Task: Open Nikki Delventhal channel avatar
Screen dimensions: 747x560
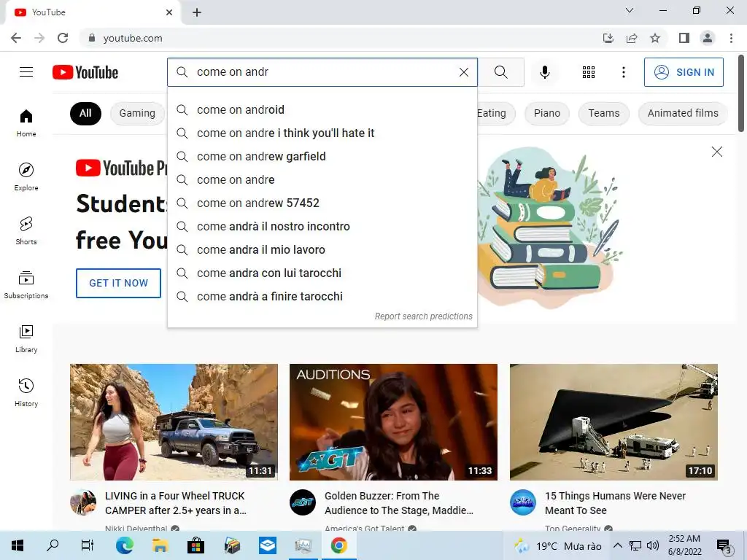Action: [x=83, y=502]
